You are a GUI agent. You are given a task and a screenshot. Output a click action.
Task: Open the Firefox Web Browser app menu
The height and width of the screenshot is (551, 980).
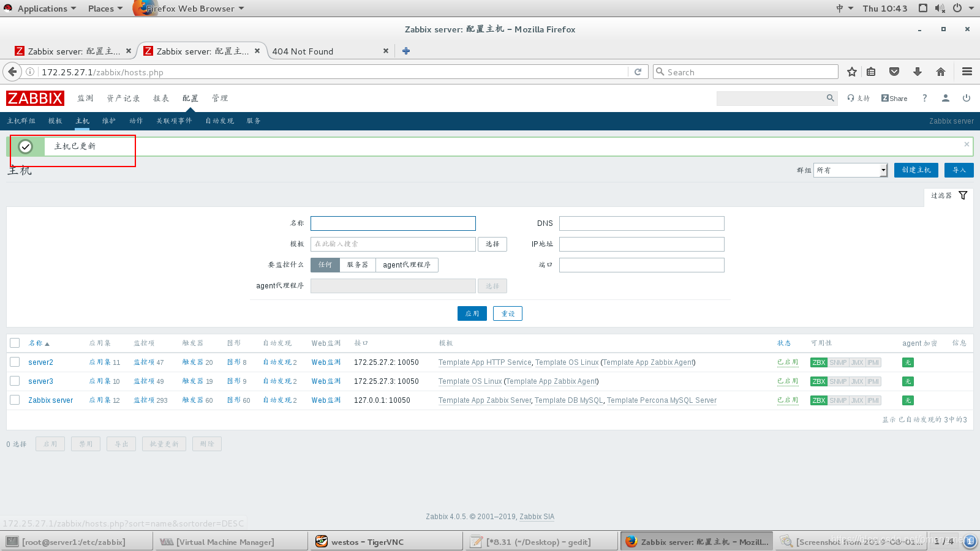coord(189,8)
